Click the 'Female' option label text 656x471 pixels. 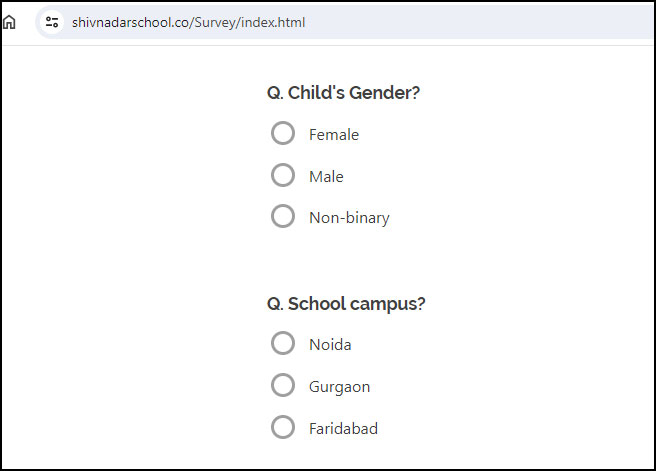pyautogui.click(x=334, y=135)
